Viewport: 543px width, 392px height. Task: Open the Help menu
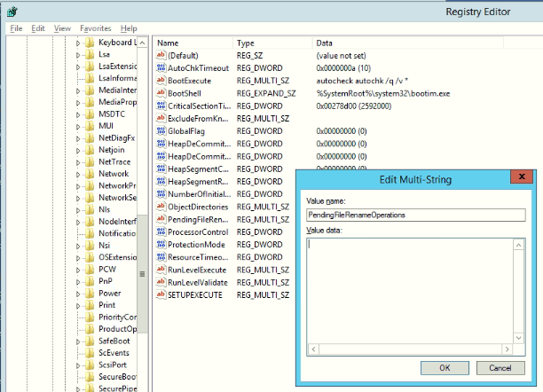pos(129,28)
